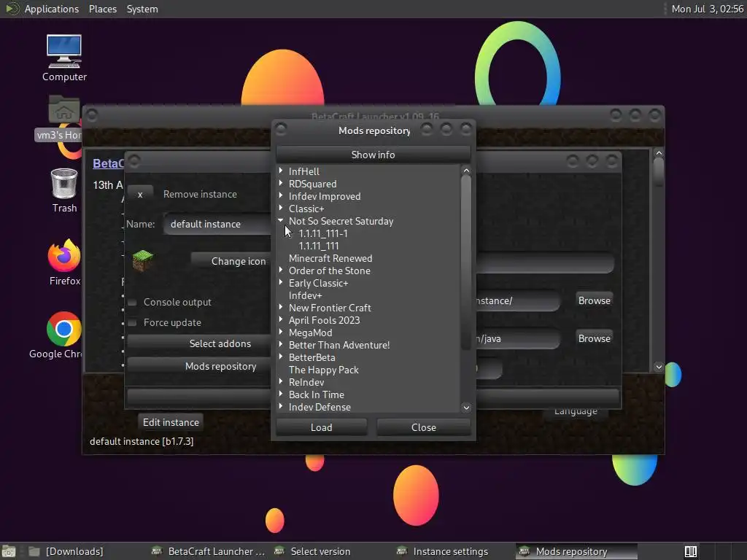Viewport: 747px width, 560px height.
Task: Click the mods list scroll up arrow
Action: (466, 170)
